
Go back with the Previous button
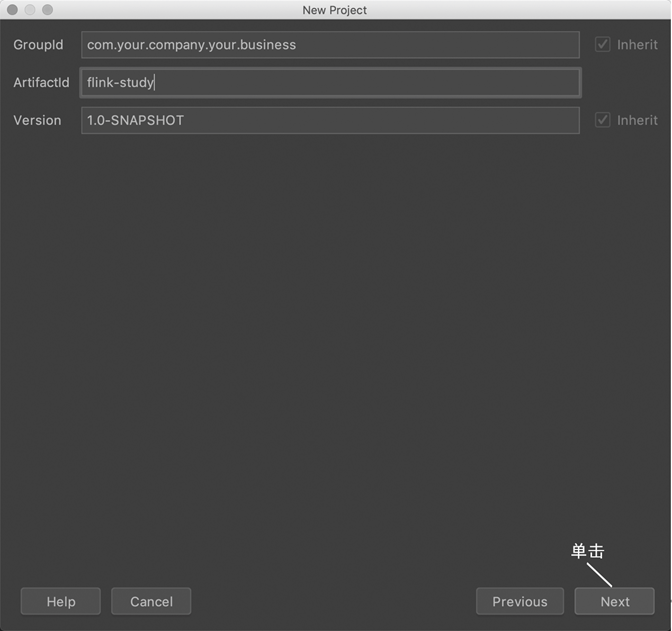[x=519, y=601]
